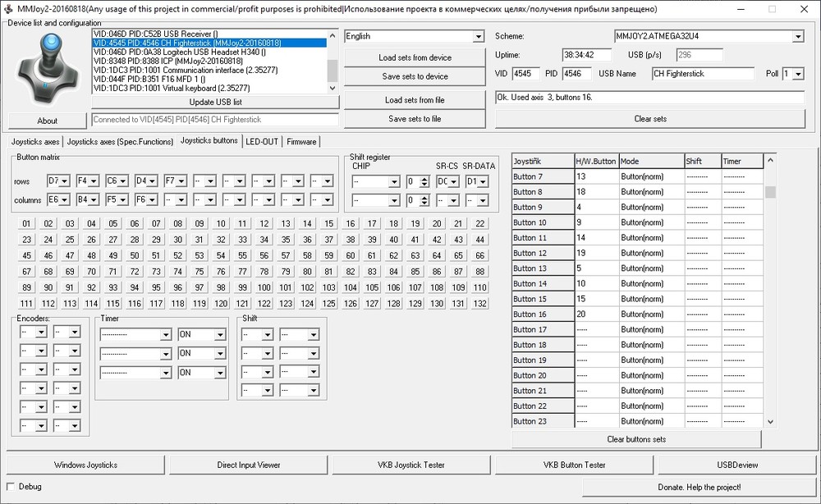Select matrix button number 01
Viewport: 821px width, 504px height.
pyautogui.click(x=27, y=224)
